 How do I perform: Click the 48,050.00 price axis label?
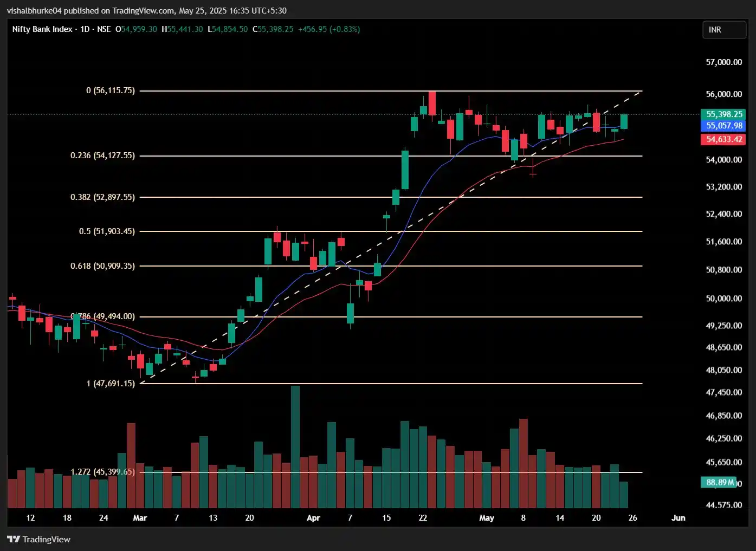[723, 370]
